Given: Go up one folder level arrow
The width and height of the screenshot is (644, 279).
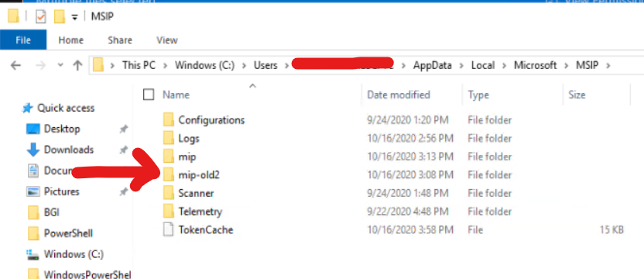Looking at the screenshot, I should coord(77,65).
